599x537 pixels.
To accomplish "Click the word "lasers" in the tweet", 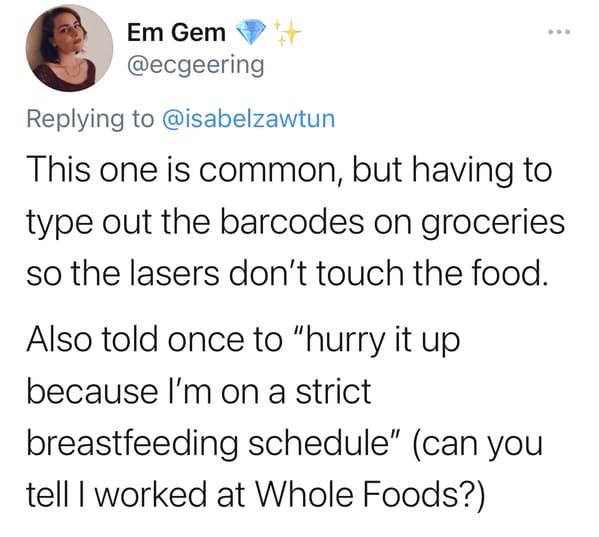I will tap(175, 273).
